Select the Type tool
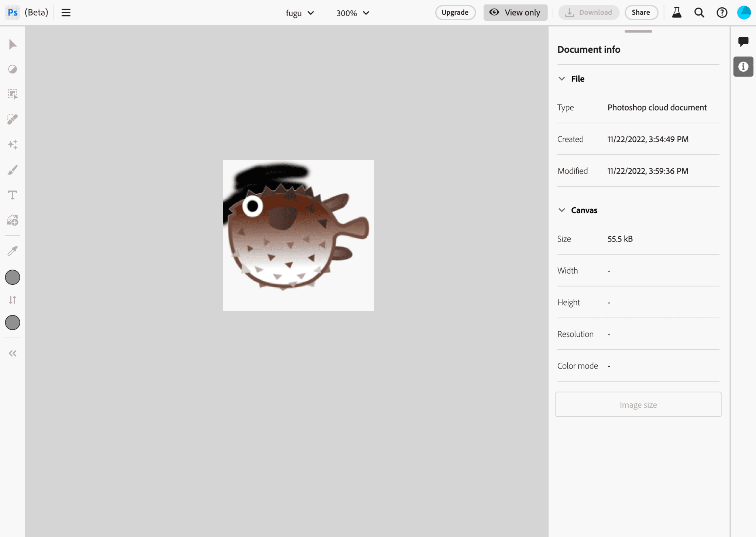The image size is (756, 537). pos(12,195)
